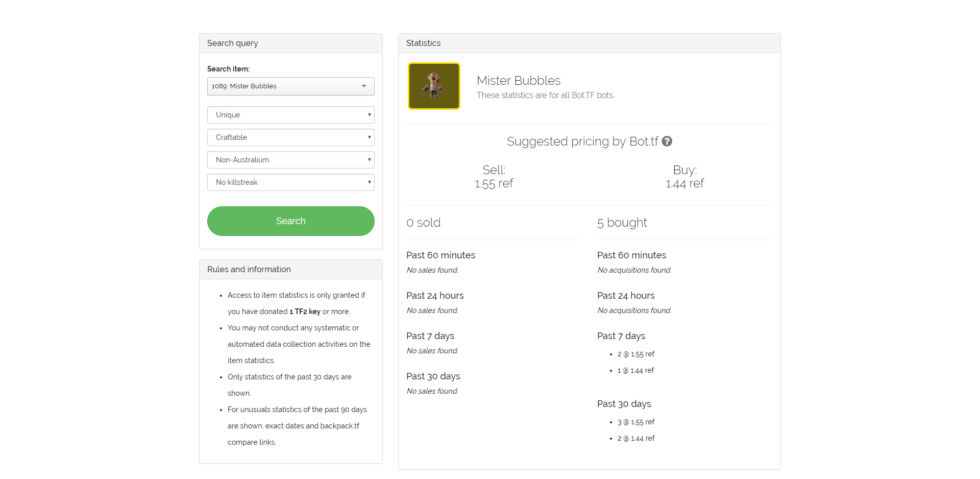Click the Buy price 1.44 ref

pos(684,183)
